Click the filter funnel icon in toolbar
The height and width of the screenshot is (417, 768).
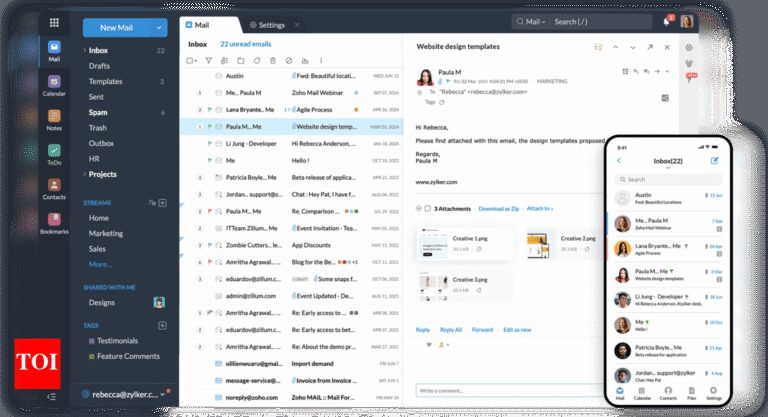pos(209,61)
